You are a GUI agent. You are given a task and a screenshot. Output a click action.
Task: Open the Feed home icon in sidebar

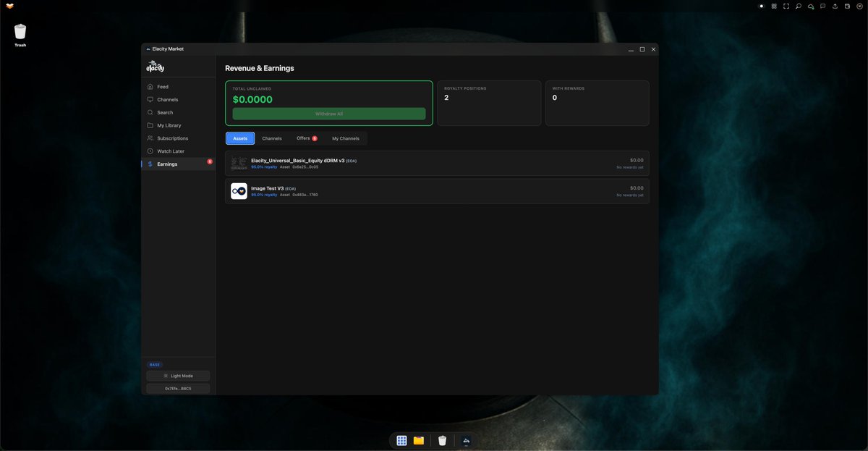(x=150, y=87)
